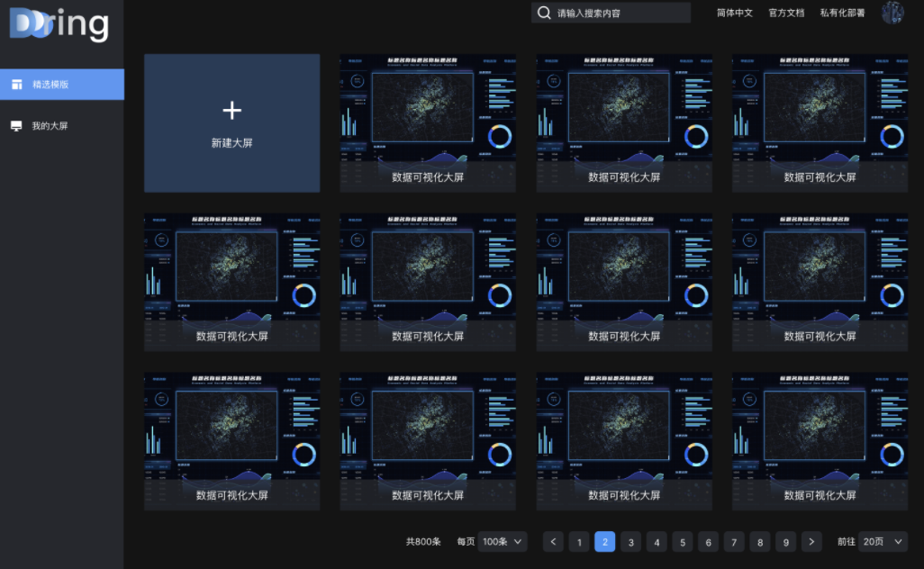Click the 私有化部署 link

click(842, 13)
